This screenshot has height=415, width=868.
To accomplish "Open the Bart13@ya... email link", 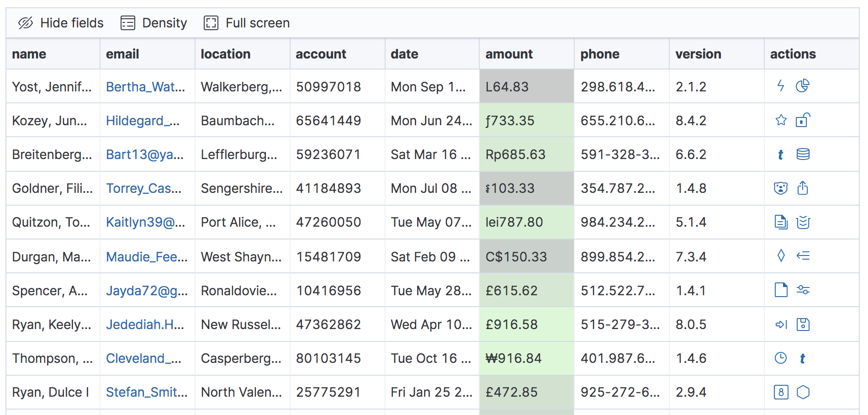I will (x=145, y=154).
